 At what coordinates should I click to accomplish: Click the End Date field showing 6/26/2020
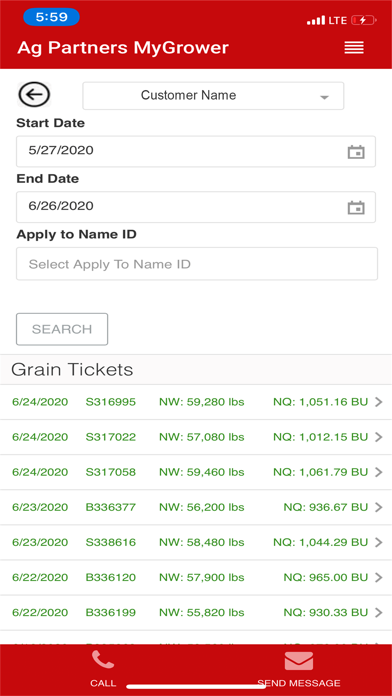point(196,207)
